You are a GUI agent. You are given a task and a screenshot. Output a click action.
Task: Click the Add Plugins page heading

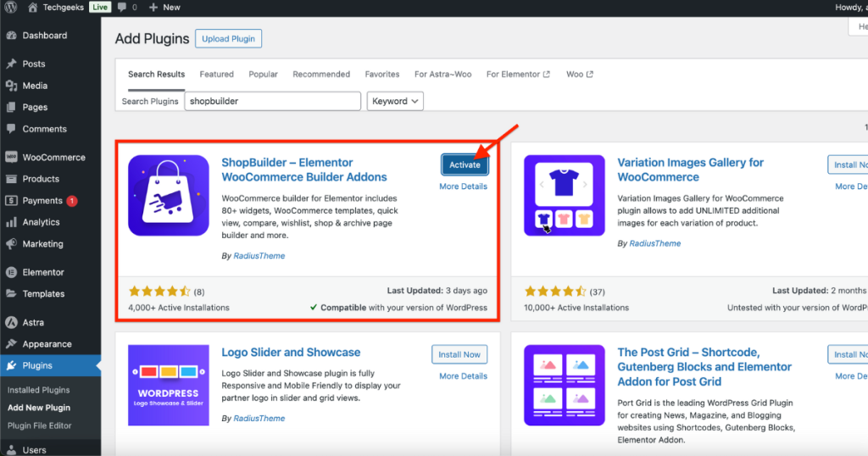click(153, 39)
